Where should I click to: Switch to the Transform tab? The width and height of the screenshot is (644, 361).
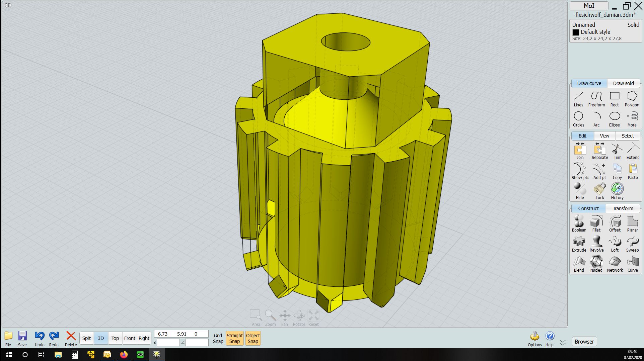pyautogui.click(x=623, y=208)
